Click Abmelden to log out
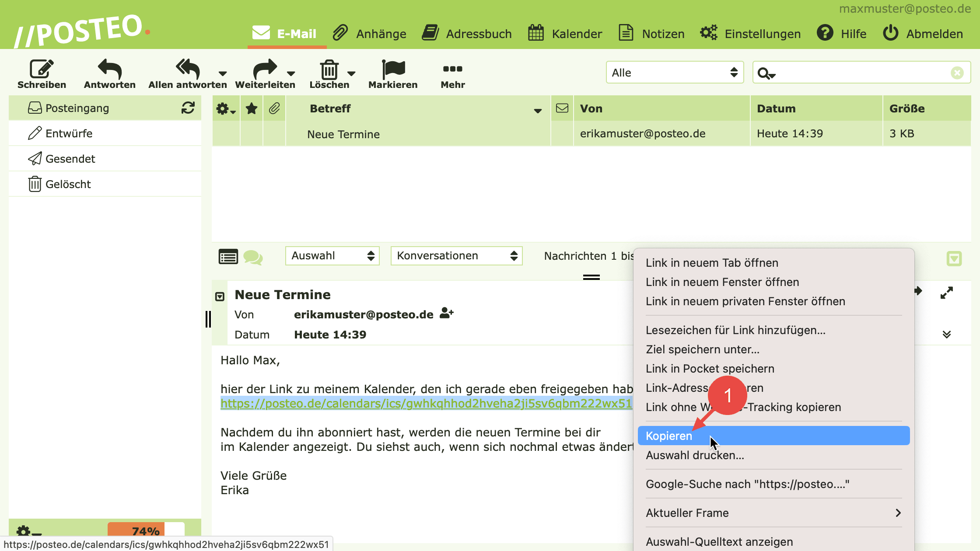The width and height of the screenshot is (980, 551). point(923,34)
